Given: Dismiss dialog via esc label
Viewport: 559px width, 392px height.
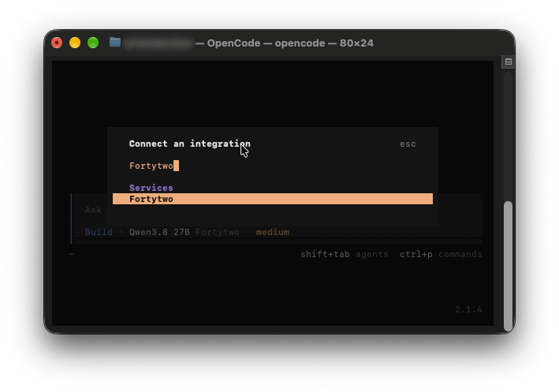Looking at the screenshot, I should [408, 144].
